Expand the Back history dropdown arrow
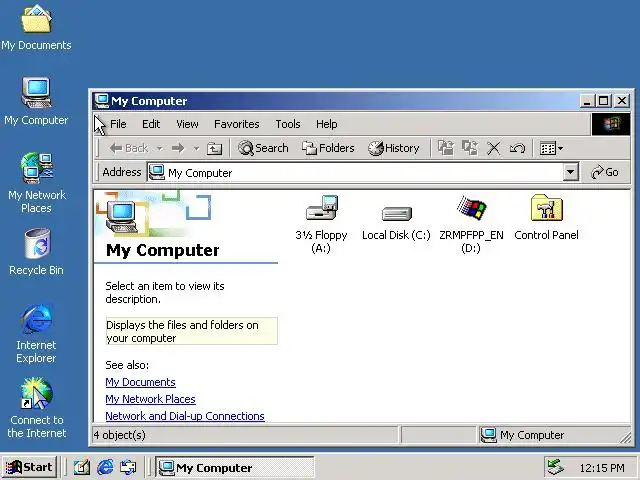 [160, 149]
